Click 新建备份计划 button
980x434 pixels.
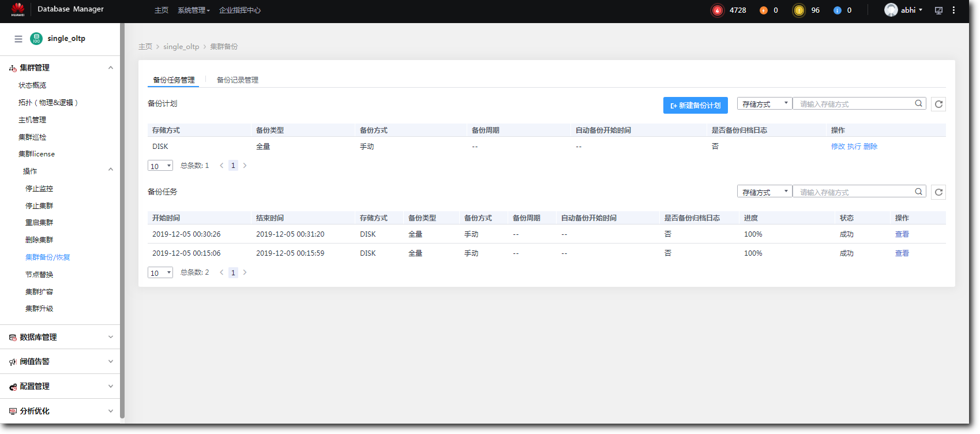pos(696,105)
